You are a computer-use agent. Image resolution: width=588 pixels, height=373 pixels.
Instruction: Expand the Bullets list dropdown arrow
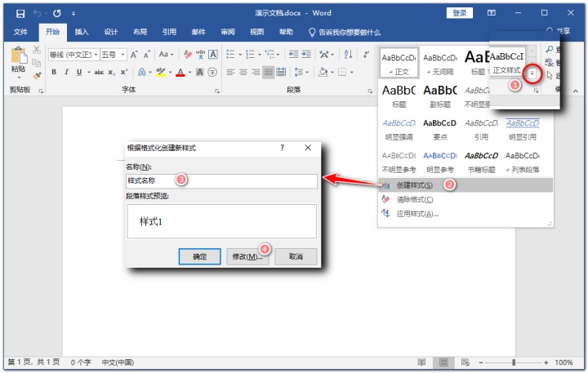coord(240,55)
